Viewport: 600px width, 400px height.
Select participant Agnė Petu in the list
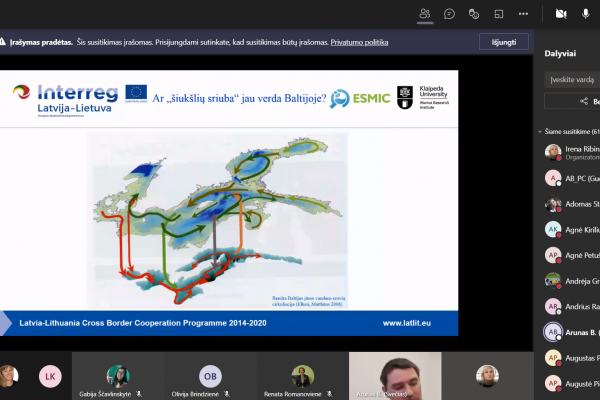tap(572, 255)
